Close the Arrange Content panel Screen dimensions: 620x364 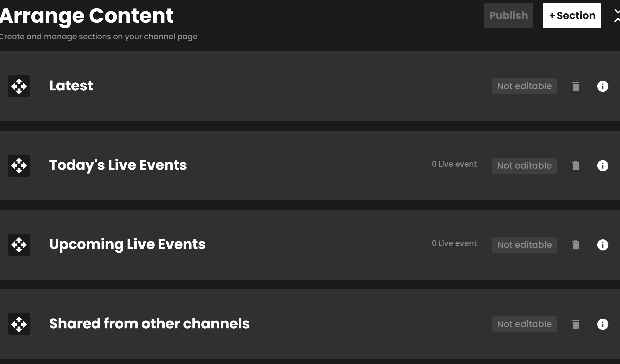click(x=617, y=16)
